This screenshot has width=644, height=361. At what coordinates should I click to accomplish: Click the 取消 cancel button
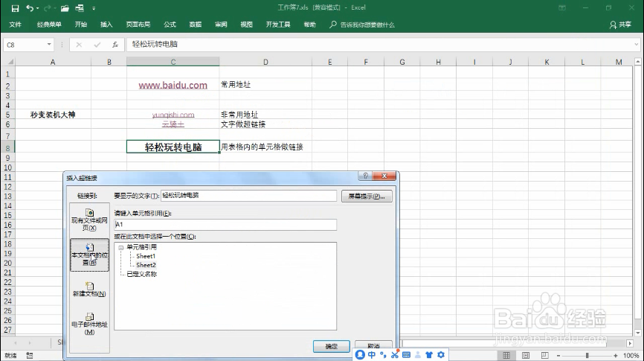373,345
